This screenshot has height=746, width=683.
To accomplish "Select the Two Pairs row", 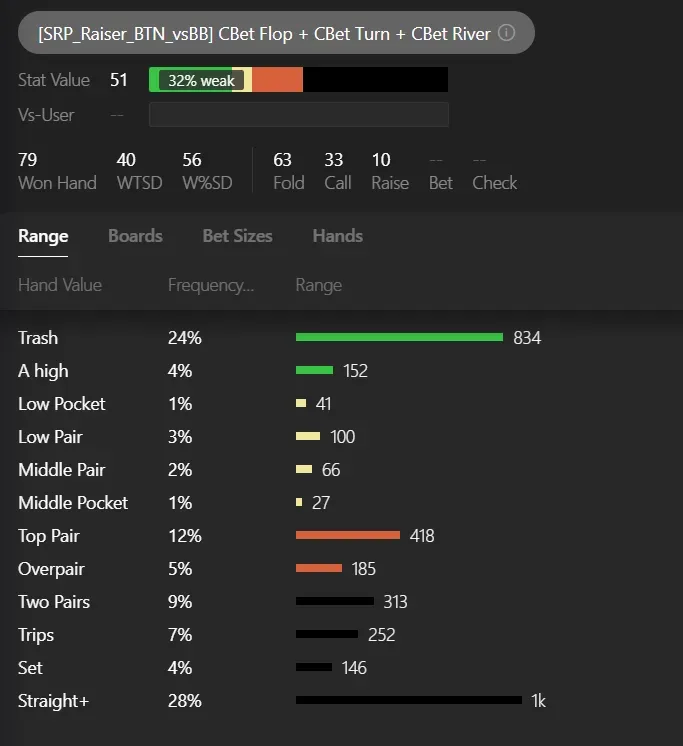I will point(54,602).
